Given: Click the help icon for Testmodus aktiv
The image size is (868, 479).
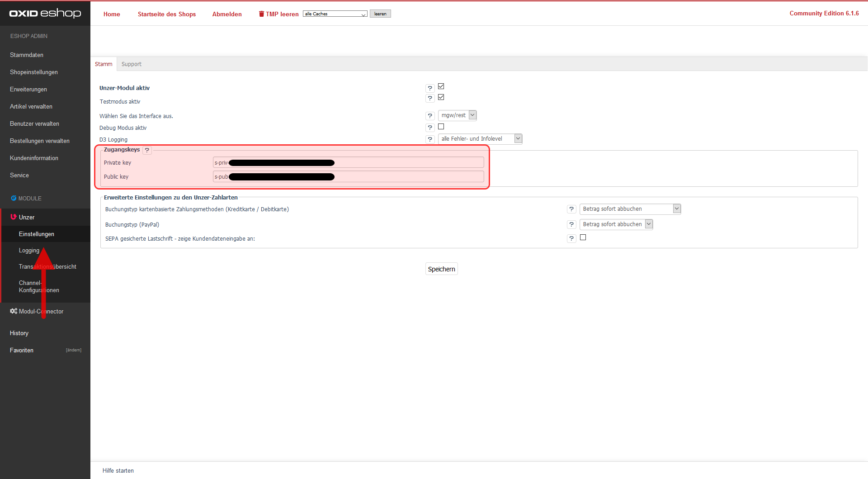Looking at the screenshot, I should coord(430,98).
